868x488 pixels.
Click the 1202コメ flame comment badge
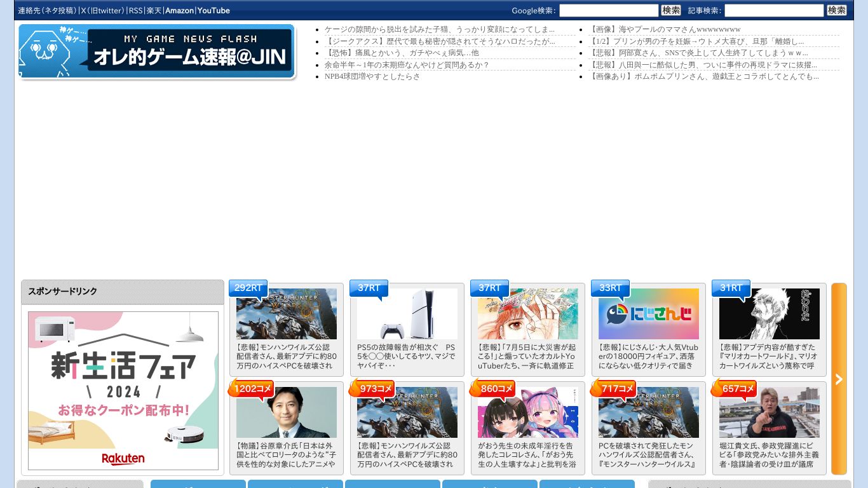point(252,388)
